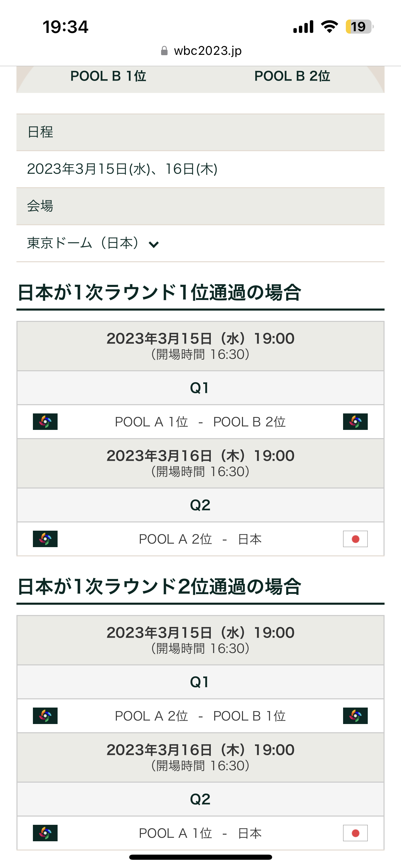Tap the WBC logo beside POOL A 2位 in first Q2
This screenshot has width=401, height=868.
(45, 539)
